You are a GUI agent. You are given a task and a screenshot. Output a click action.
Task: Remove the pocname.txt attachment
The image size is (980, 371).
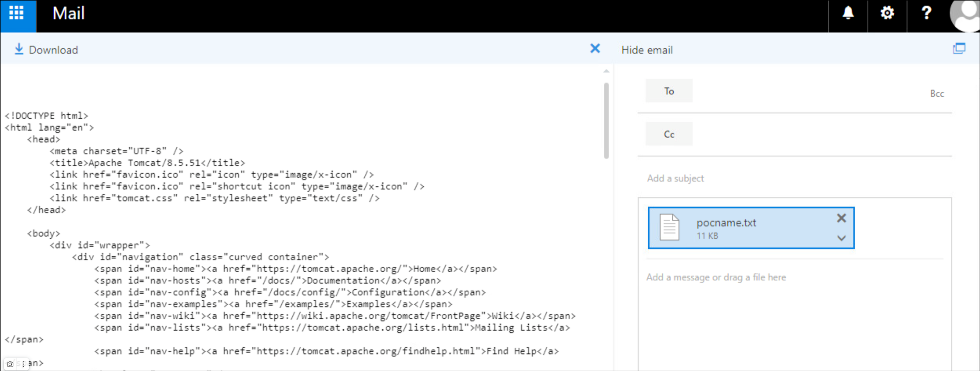coord(841,218)
